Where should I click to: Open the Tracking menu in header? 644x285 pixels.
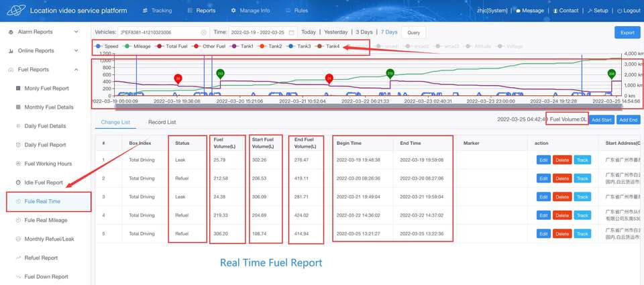[157, 11]
